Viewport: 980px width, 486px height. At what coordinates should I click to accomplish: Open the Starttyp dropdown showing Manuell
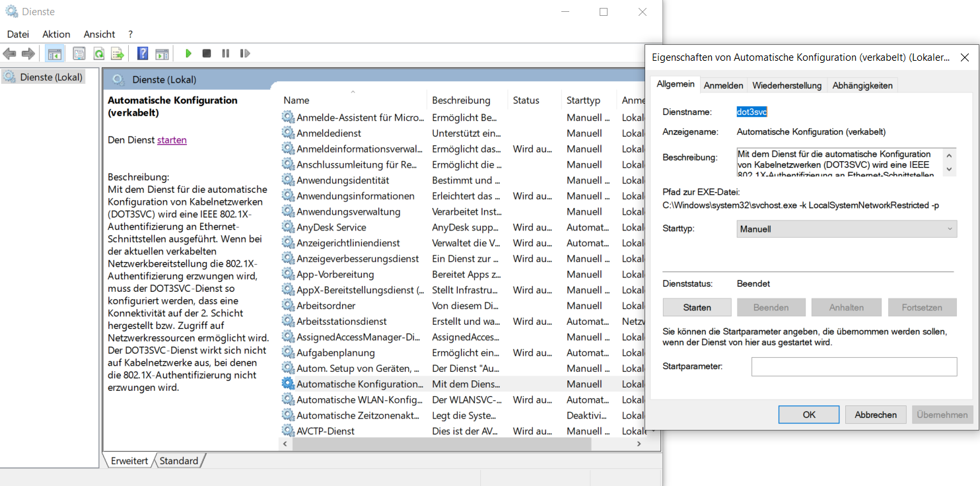(847, 229)
